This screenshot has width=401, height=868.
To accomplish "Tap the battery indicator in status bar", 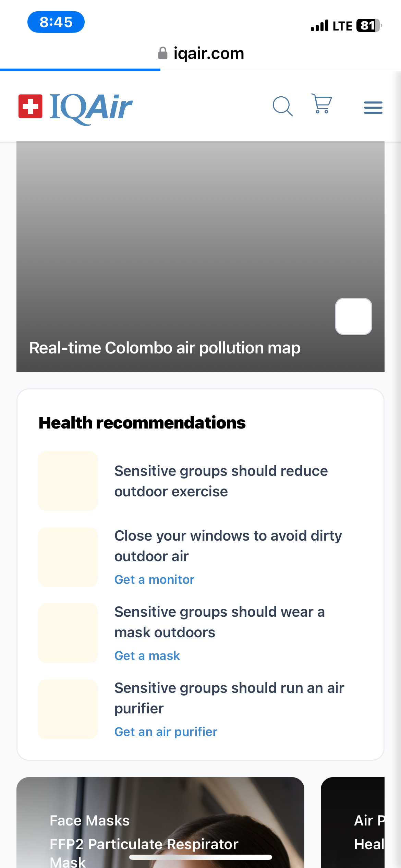I will (368, 26).
